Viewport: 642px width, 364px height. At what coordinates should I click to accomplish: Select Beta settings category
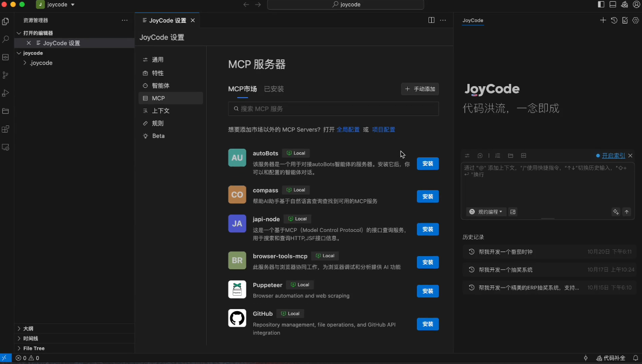click(x=171, y=136)
